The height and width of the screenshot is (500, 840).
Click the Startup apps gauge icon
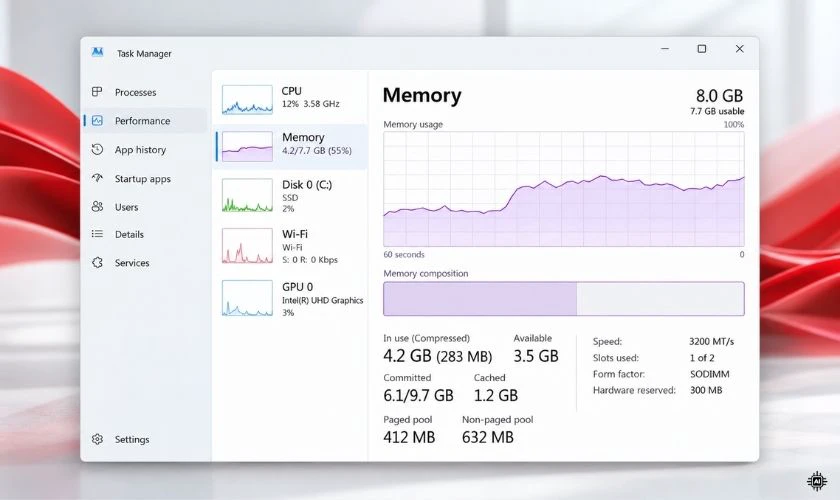point(97,178)
